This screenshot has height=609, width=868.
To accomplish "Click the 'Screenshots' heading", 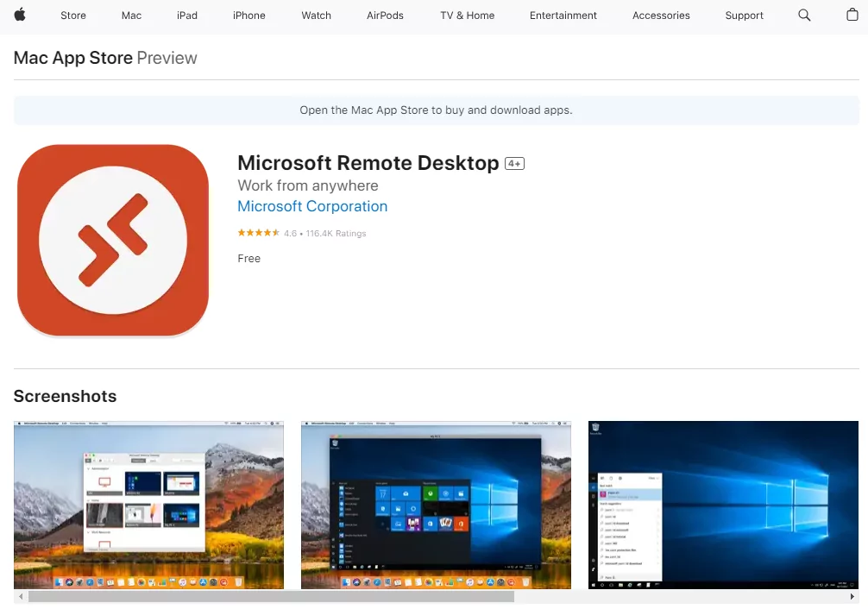I will pyautogui.click(x=66, y=397).
